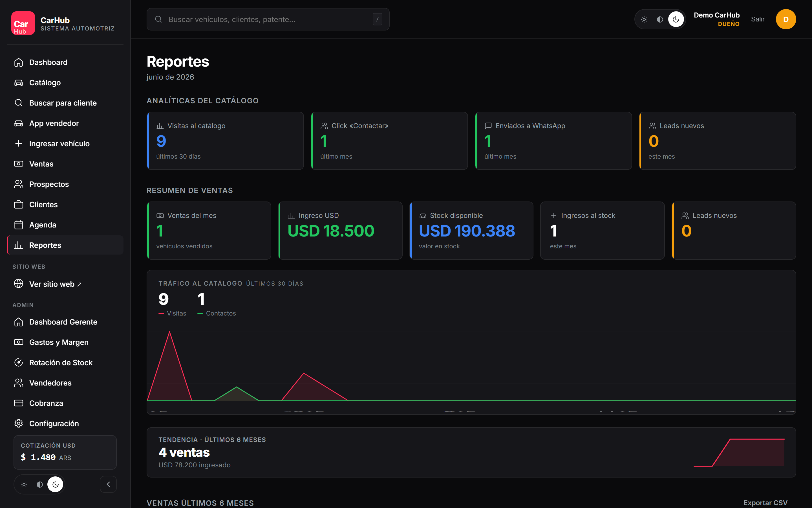Click the search magnifier icon in top bar
Image resolution: width=812 pixels, height=508 pixels.
158,19
